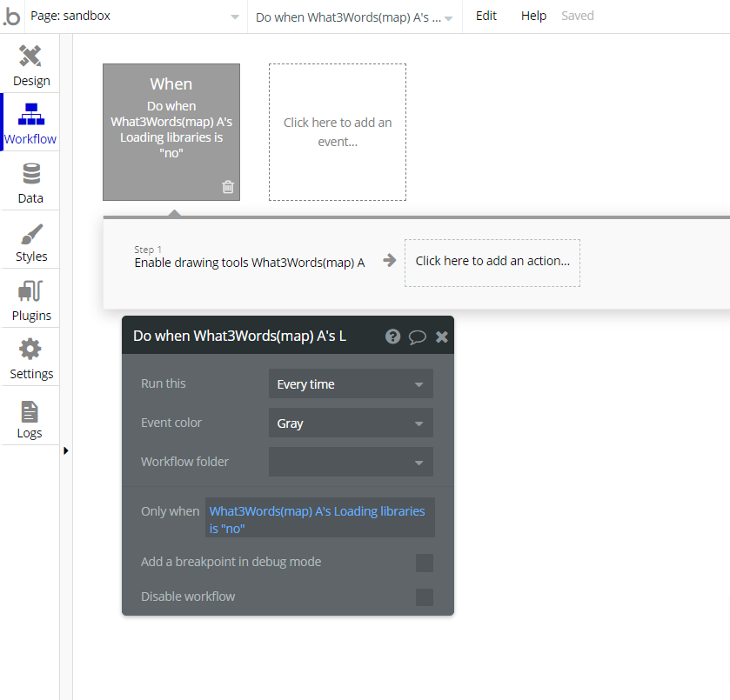This screenshot has width=730, height=700.
Task: Open the Styles brush icon
Action: (31, 234)
